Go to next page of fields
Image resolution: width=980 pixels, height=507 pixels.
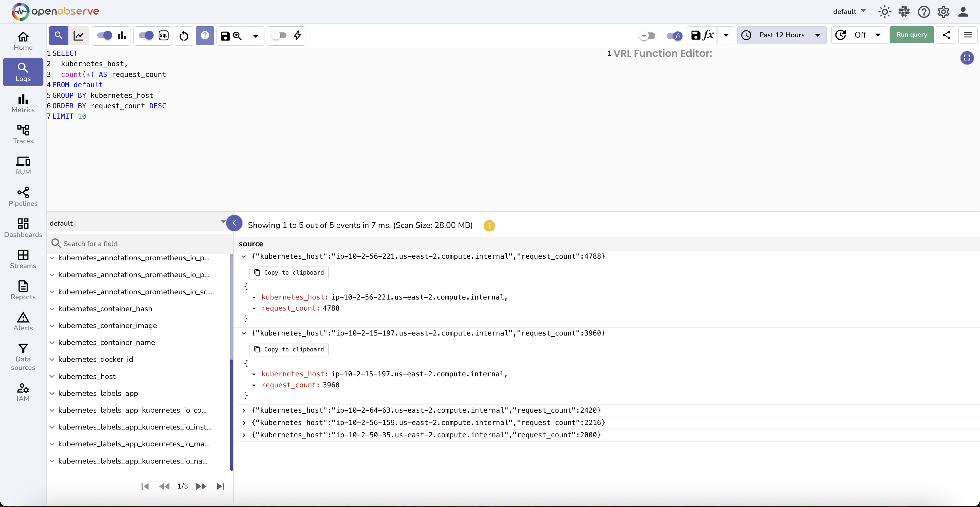coord(201,487)
